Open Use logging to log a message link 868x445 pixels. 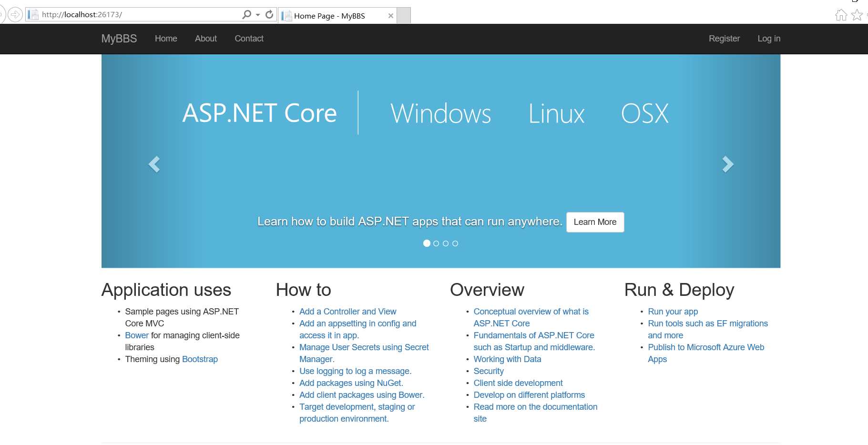click(355, 371)
